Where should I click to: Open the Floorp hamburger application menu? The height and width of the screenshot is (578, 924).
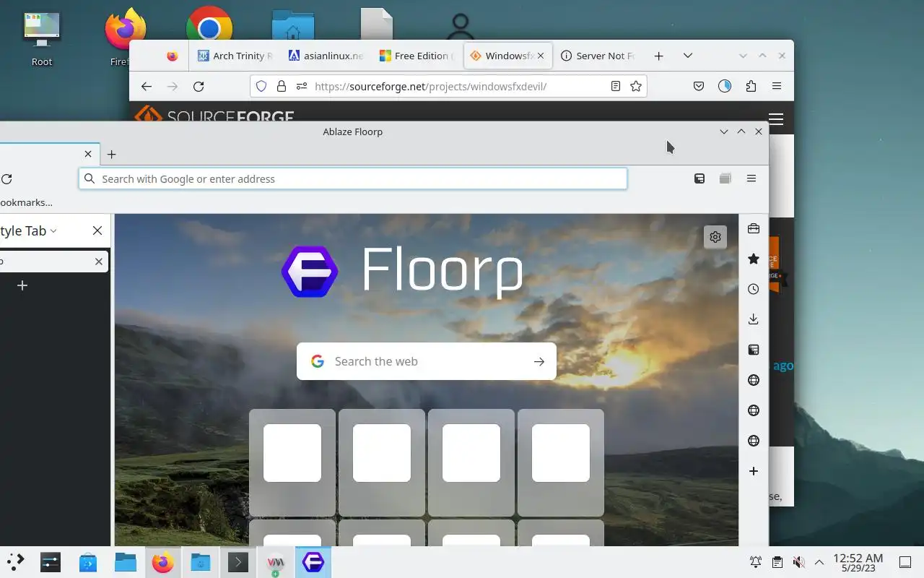[751, 178]
